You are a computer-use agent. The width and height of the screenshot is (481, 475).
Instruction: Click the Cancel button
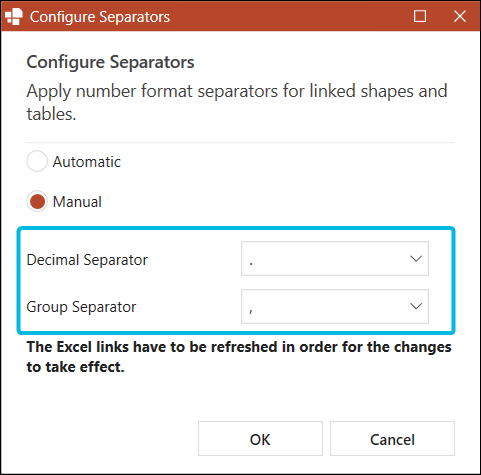(392, 439)
